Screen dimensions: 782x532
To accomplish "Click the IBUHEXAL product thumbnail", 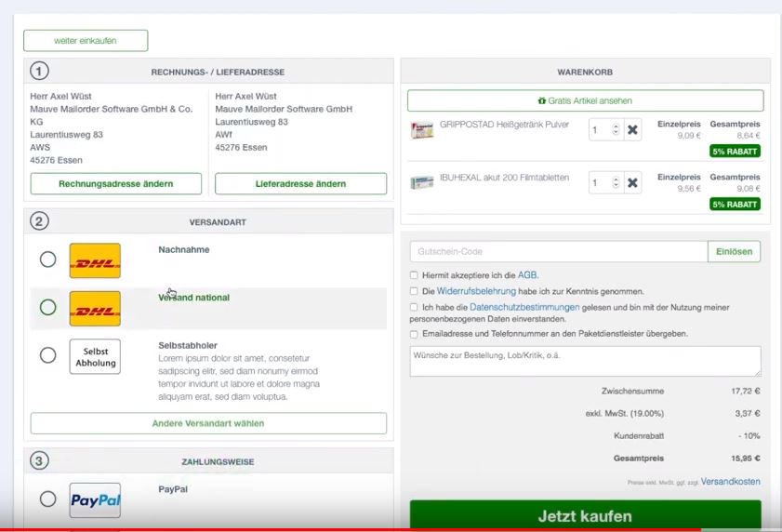I will pyautogui.click(x=422, y=182).
